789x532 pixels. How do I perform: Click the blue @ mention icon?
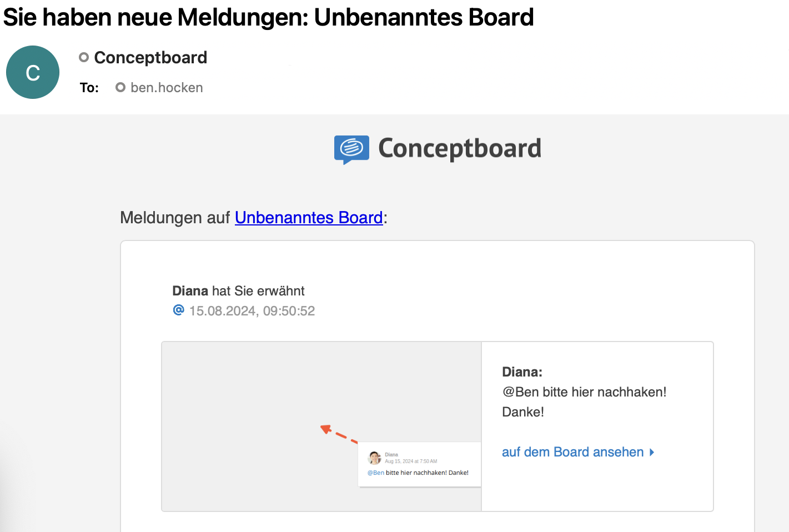[178, 310]
